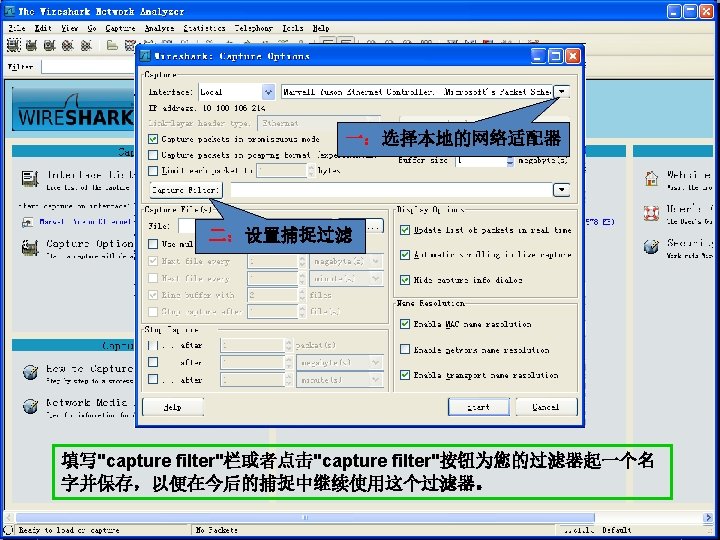Image resolution: width=720 pixels, height=540 pixels.
Task: Toggle Enable transport name resolution
Action: point(405,375)
